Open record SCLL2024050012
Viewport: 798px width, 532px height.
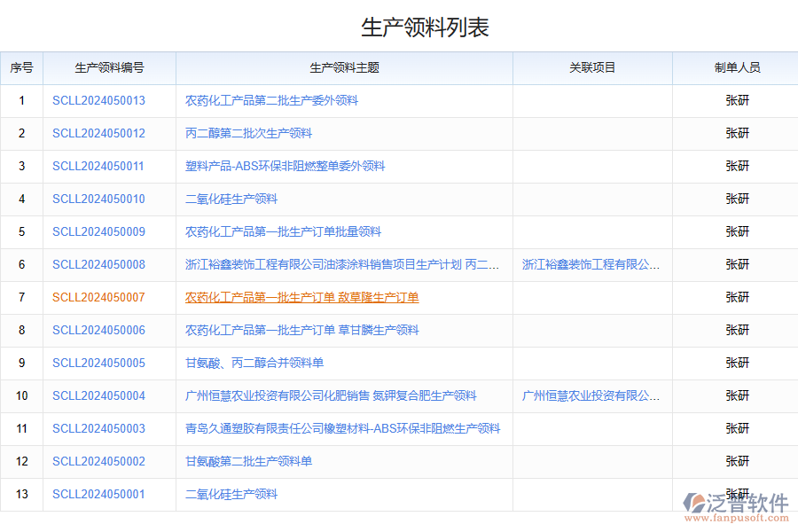tap(99, 133)
